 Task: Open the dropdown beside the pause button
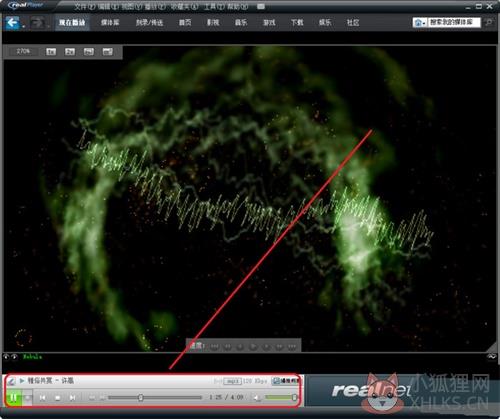tap(28, 398)
